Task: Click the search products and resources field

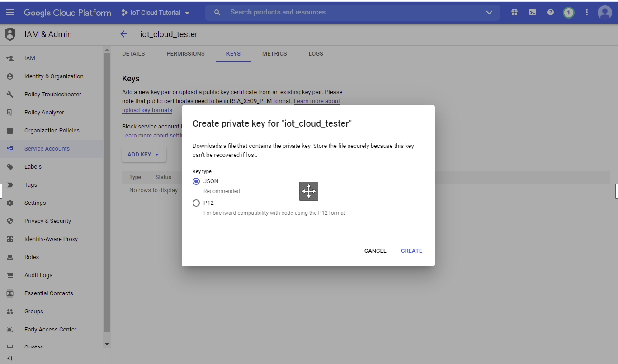Action: (353, 13)
